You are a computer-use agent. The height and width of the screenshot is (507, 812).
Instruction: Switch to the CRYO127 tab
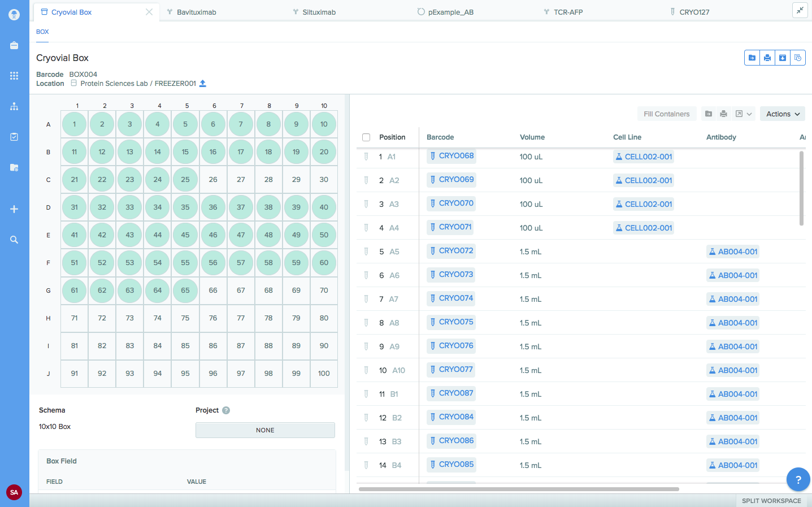(689, 12)
